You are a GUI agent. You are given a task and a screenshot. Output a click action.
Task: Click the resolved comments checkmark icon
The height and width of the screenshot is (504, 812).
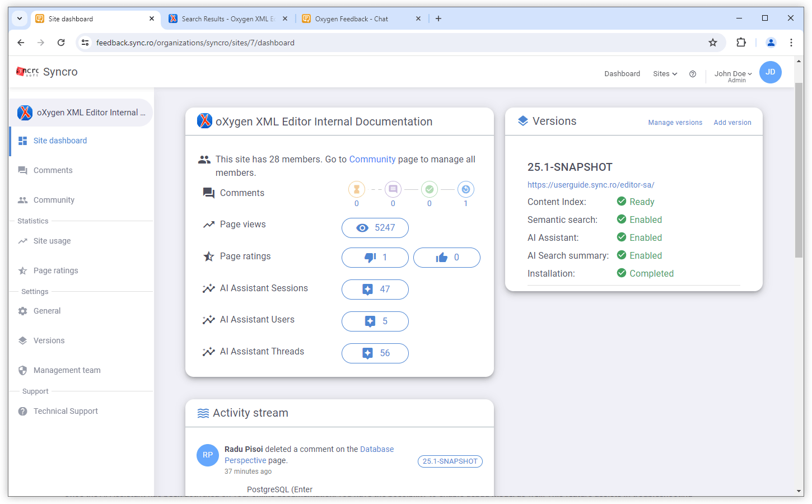(430, 189)
